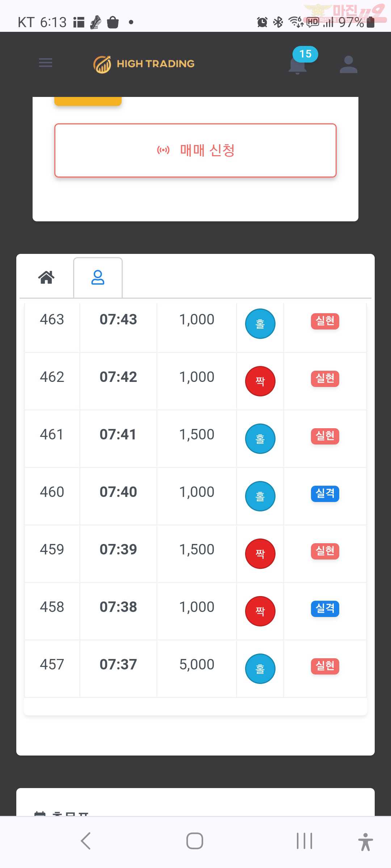Tap the 매매 신청 button

[195, 150]
